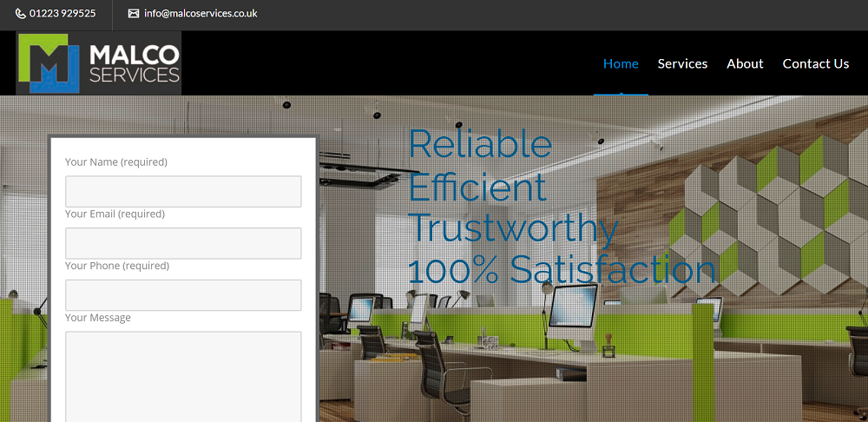
Task: Click the "Your Name (required)" label
Action: pyautogui.click(x=116, y=162)
